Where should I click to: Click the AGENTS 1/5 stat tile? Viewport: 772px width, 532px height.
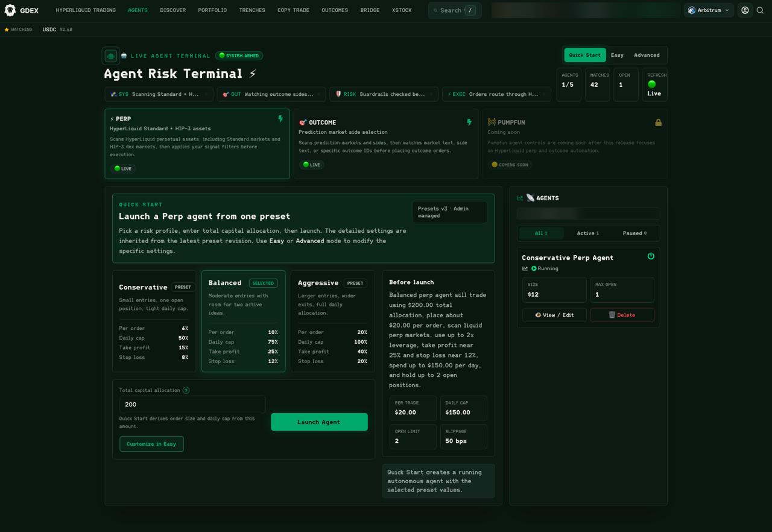click(569, 84)
